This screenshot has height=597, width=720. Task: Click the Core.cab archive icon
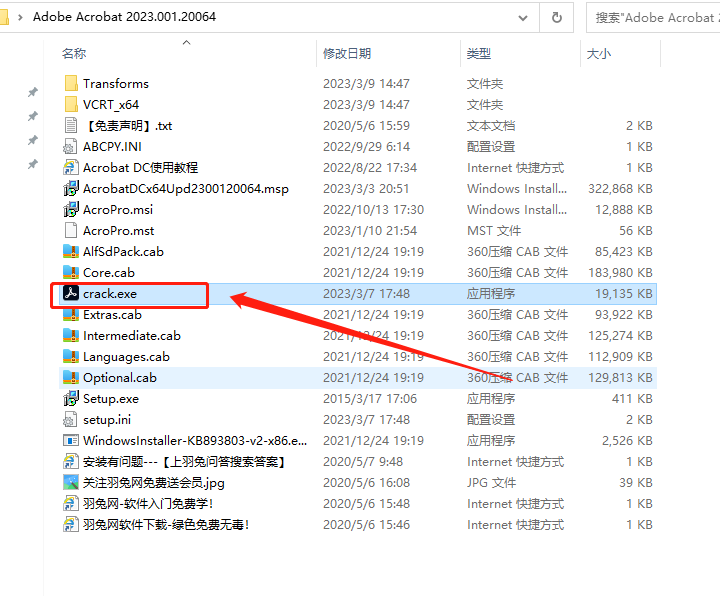pyautogui.click(x=71, y=273)
